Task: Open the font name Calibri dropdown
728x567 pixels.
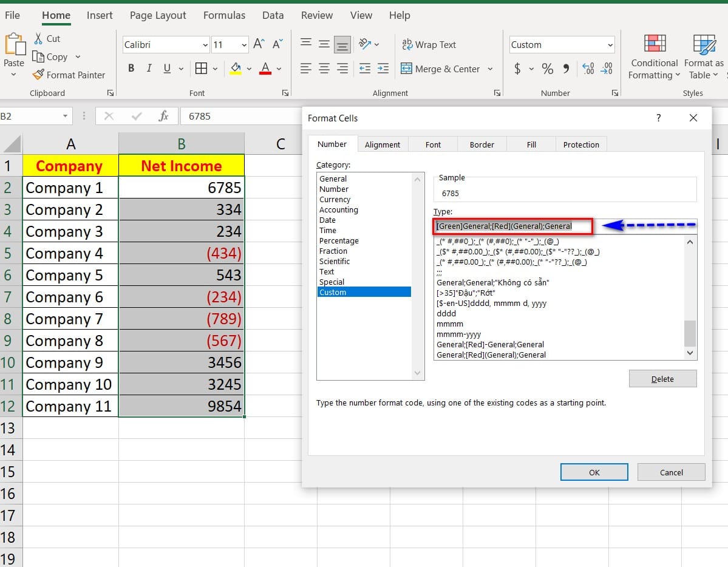Action: pyautogui.click(x=205, y=45)
